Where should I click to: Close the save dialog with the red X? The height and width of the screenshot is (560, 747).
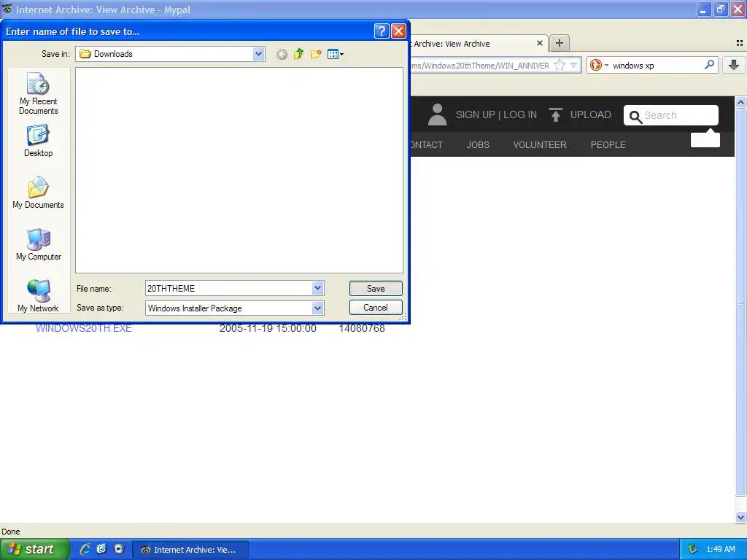coord(398,31)
